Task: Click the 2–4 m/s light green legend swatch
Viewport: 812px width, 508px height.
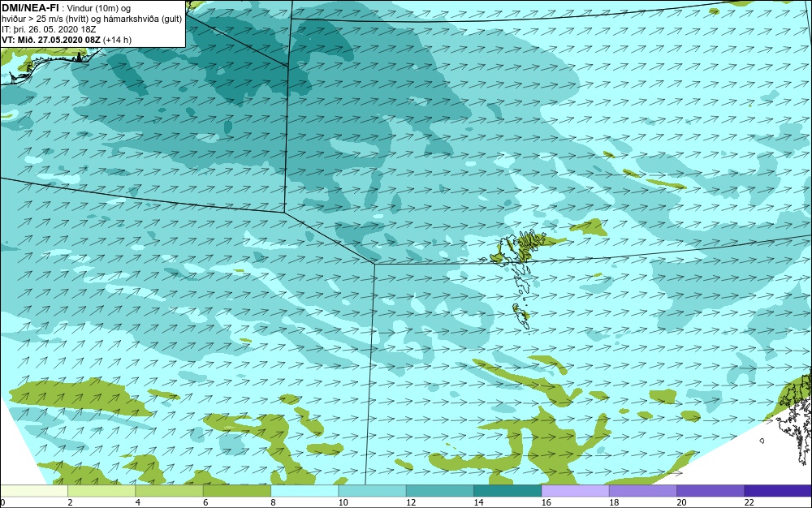Action: (x=101, y=491)
